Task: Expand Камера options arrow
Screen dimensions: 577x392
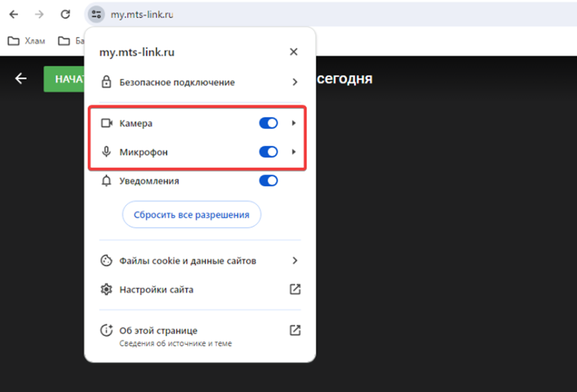Action: tap(293, 123)
